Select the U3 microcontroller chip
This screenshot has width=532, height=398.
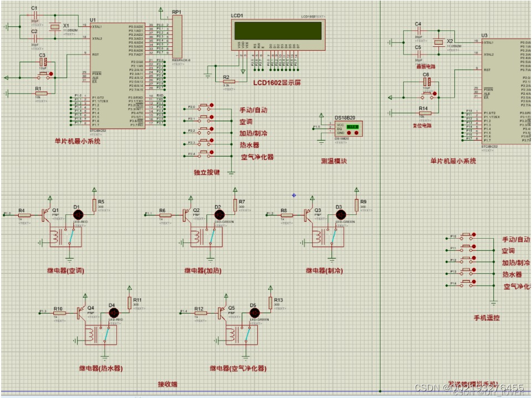(507, 91)
